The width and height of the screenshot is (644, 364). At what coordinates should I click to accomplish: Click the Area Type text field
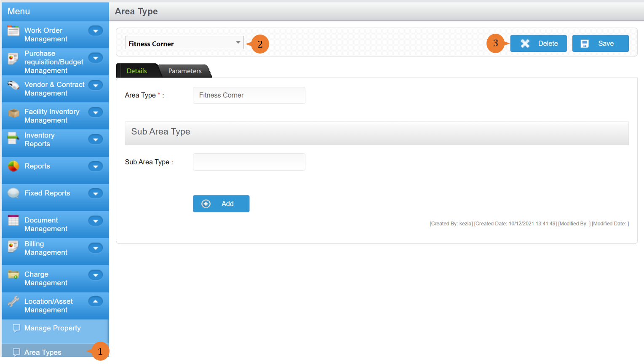[x=249, y=95]
